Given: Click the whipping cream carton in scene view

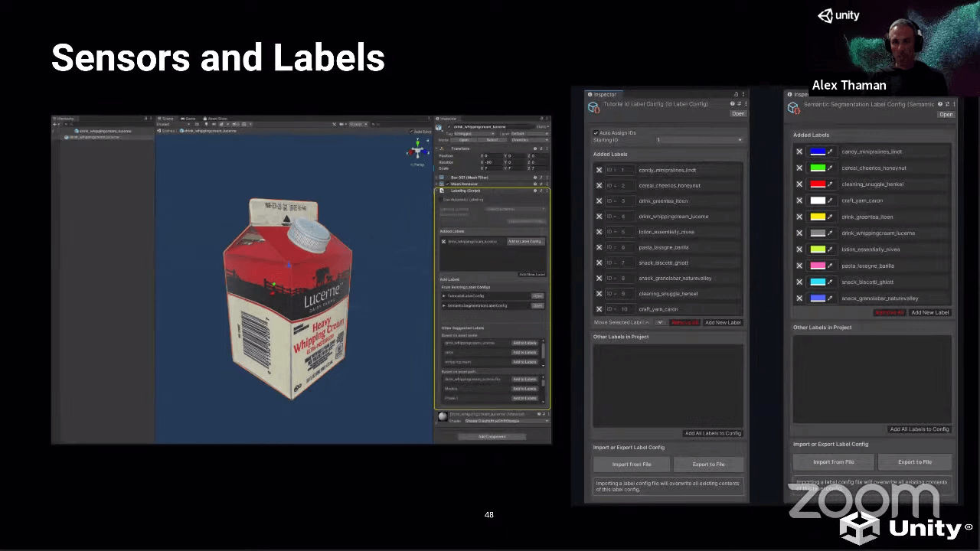Looking at the screenshot, I should tap(289, 298).
